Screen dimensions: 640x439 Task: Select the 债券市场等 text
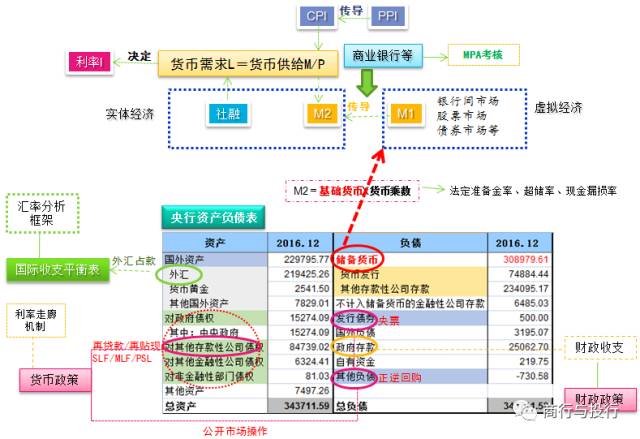point(468,131)
